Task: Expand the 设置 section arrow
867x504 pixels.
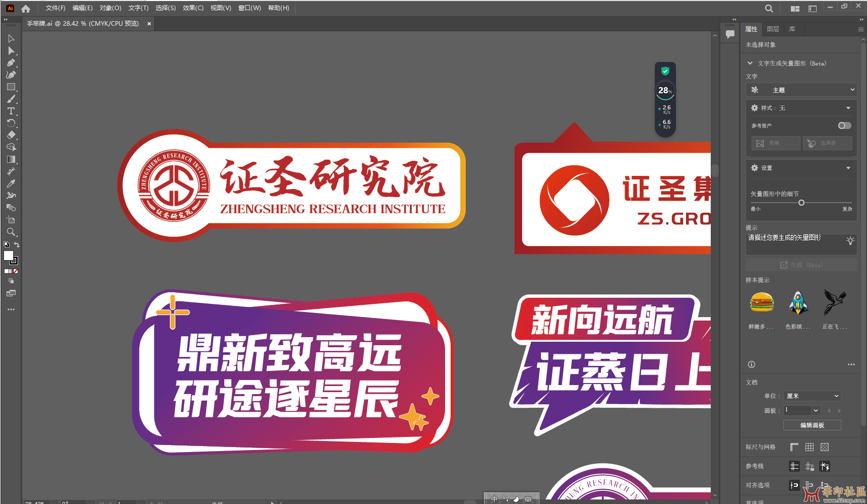Action: click(848, 168)
